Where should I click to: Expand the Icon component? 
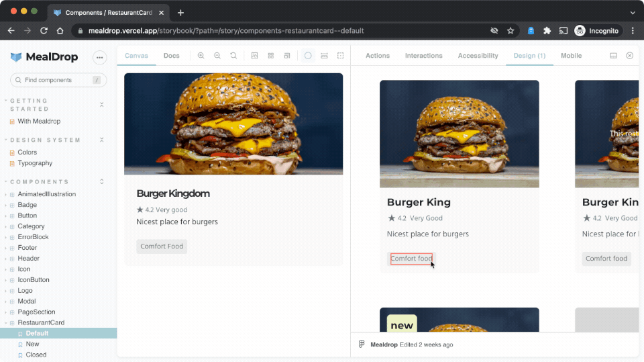pos(24,269)
